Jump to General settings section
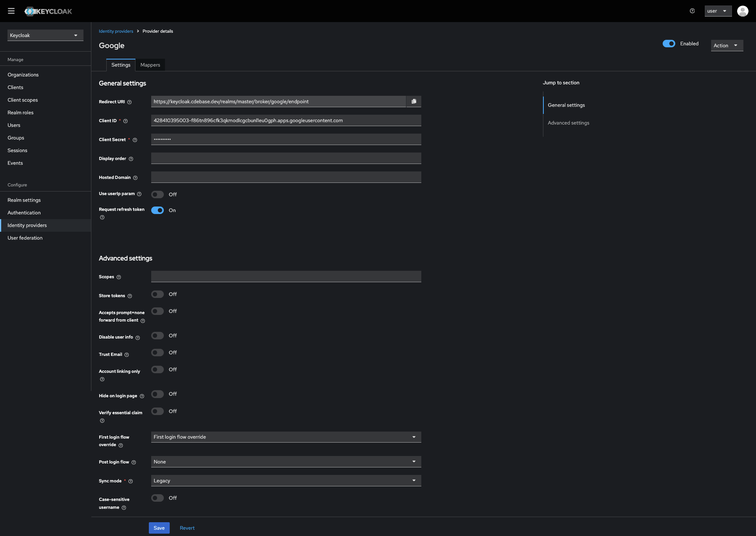Viewport: 756px width, 536px height. [x=566, y=105]
